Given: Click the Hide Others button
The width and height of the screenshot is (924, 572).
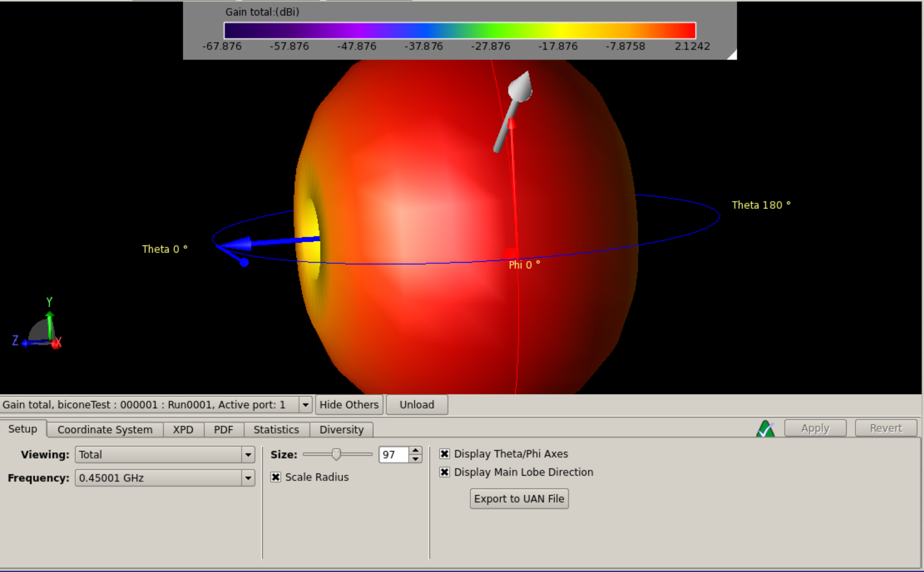Looking at the screenshot, I should coord(349,405).
